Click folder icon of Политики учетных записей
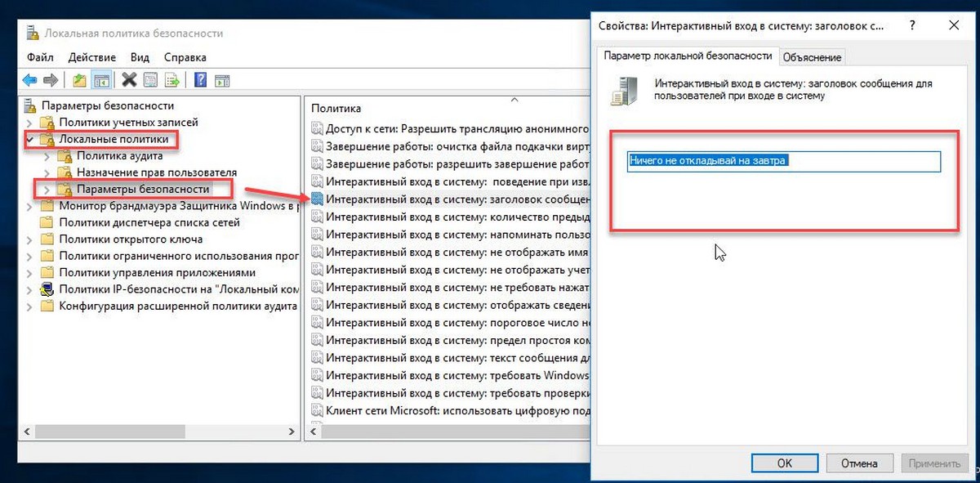Screen dimensions: 980x483 click(47, 123)
